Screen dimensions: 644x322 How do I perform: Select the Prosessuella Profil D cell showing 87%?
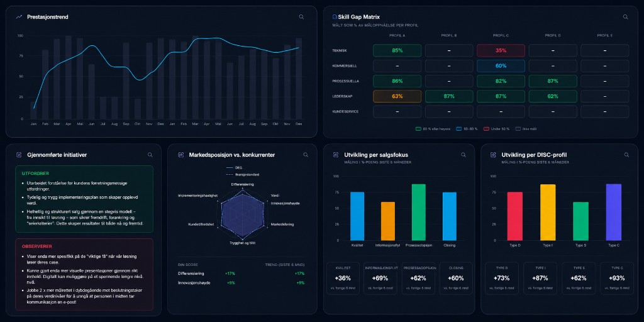553,81
